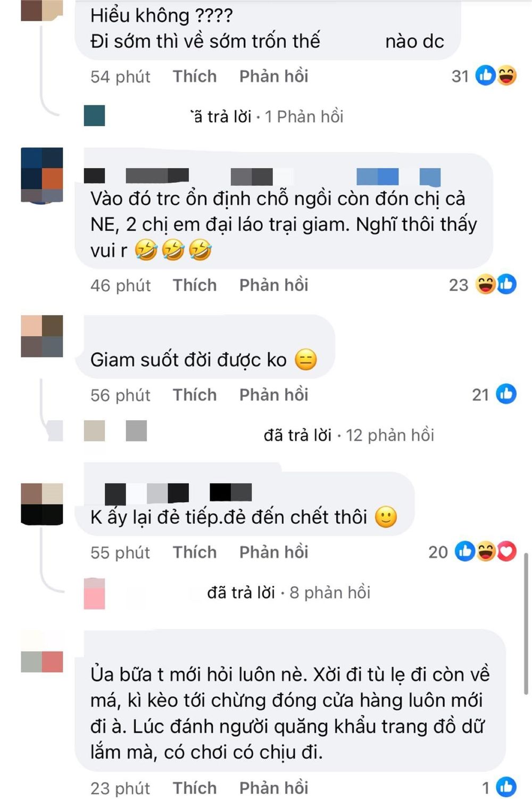Click the like icon on the 23 phút comment
532x799 pixels.
[506, 787]
